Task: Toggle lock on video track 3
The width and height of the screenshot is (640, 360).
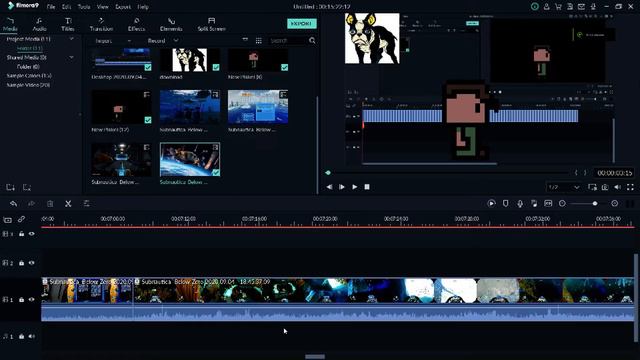Action: pos(21,234)
